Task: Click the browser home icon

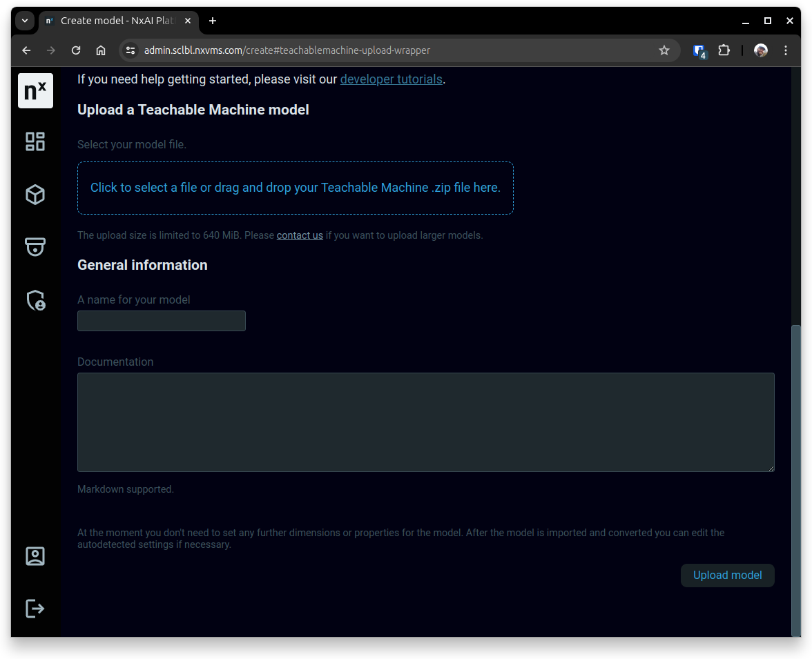Action: click(x=101, y=50)
